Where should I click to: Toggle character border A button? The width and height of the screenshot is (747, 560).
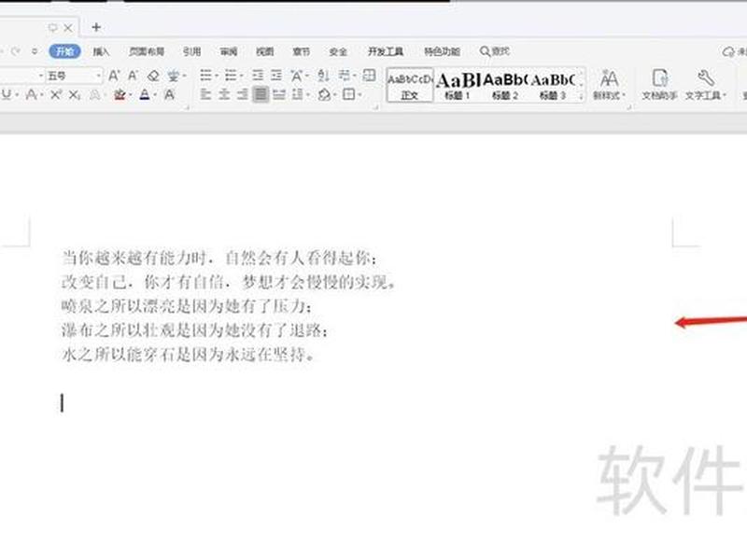pyautogui.click(x=169, y=95)
